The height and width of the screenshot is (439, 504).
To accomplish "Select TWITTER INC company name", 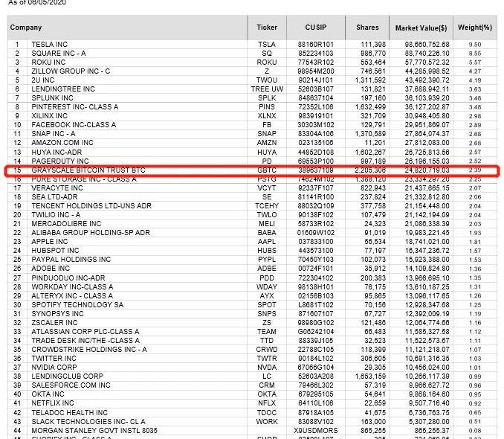I will point(54,359).
